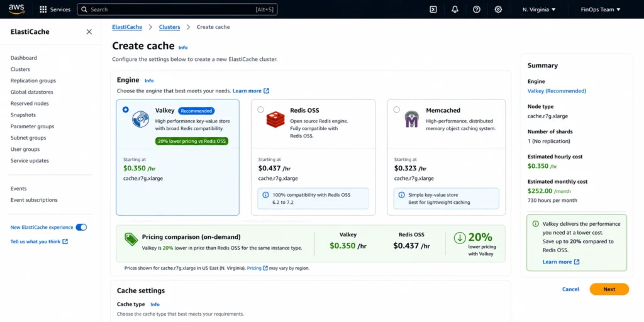This screenshot has width=644, height=322.
Task: Open the CloudShell terminal icon
Action: [433, 9]
